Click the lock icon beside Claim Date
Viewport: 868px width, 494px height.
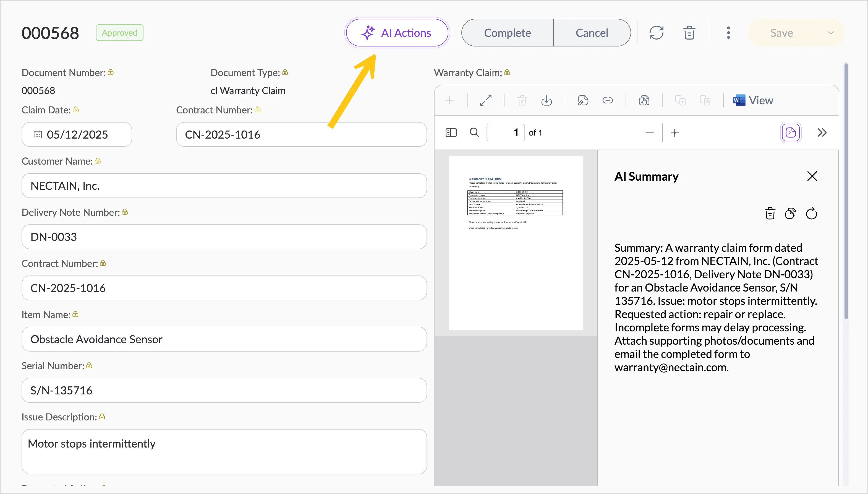pyautogui.click(x=76, y=110)
